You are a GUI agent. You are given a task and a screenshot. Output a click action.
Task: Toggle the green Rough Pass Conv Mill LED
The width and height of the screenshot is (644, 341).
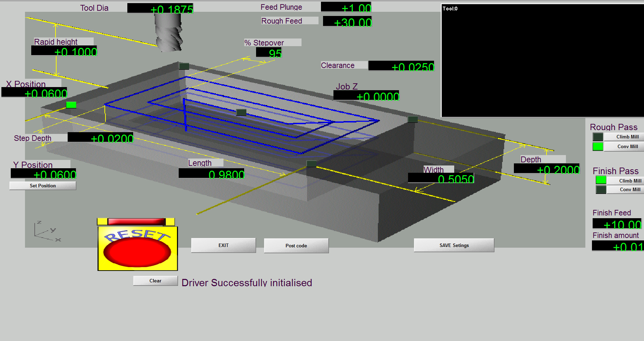pos(598,146)
